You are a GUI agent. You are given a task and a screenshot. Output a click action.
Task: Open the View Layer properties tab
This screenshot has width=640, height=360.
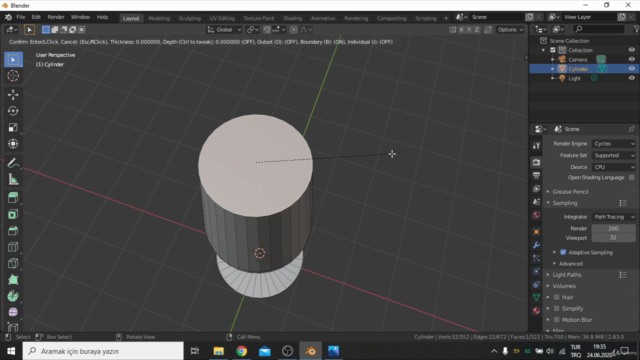[536, 189]
